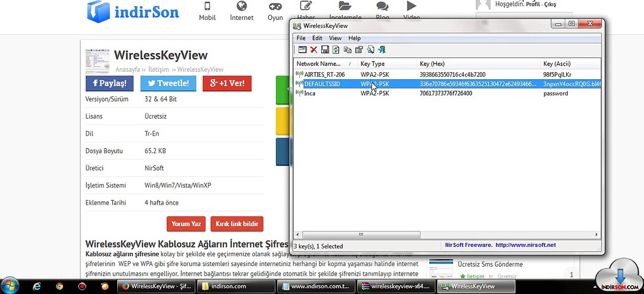Select the AIRTIES_RT-206 network row

[447, 74]
